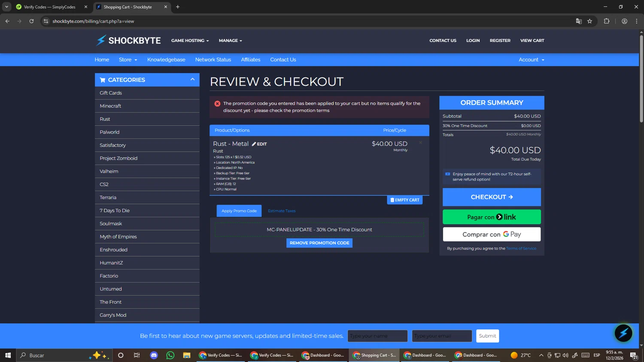Show hidden system tray icons
Viewport: 644px width, 362px height.
(541, 355)
